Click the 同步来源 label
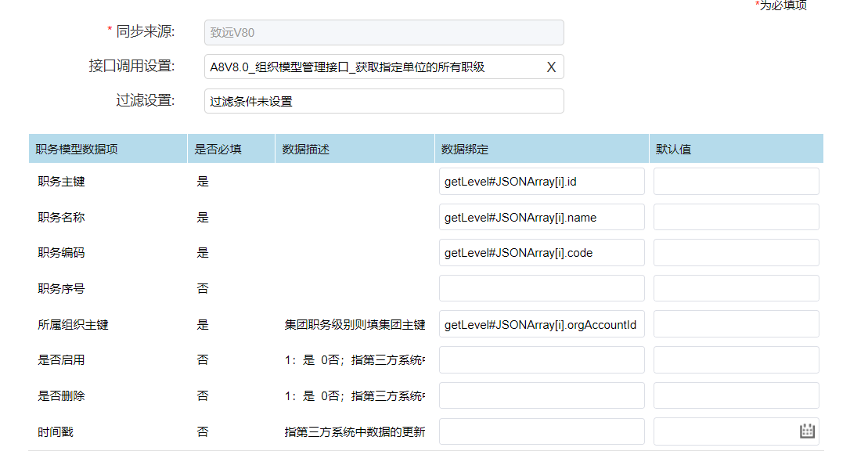Screen dimensions: 868x462 (145, 31)
